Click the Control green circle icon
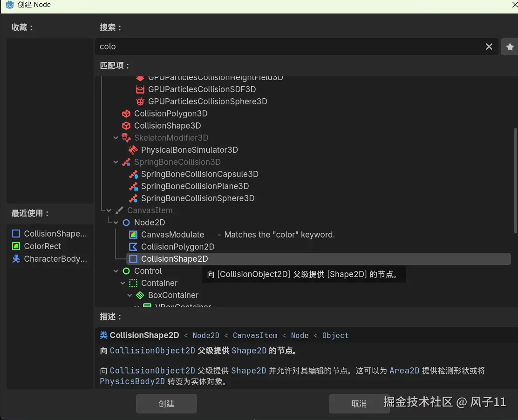The image size is (518, 420). 126,271
